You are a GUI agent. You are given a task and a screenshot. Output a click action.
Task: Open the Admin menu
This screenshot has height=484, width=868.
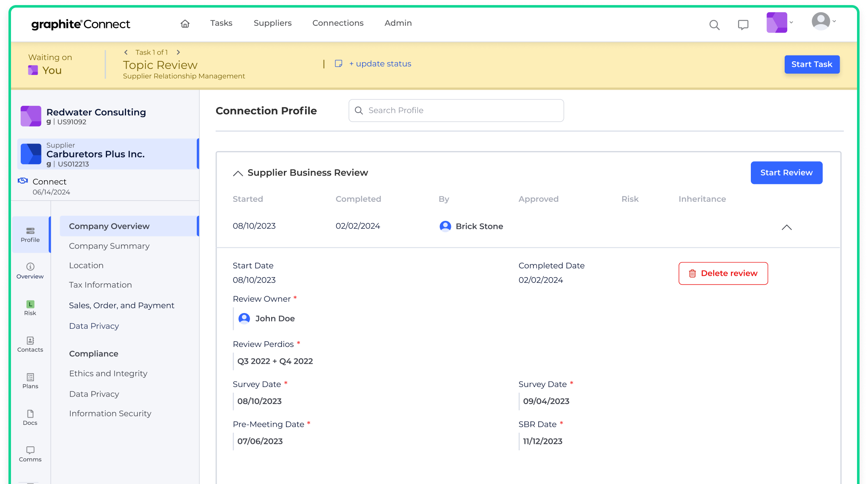coord(398,23)
